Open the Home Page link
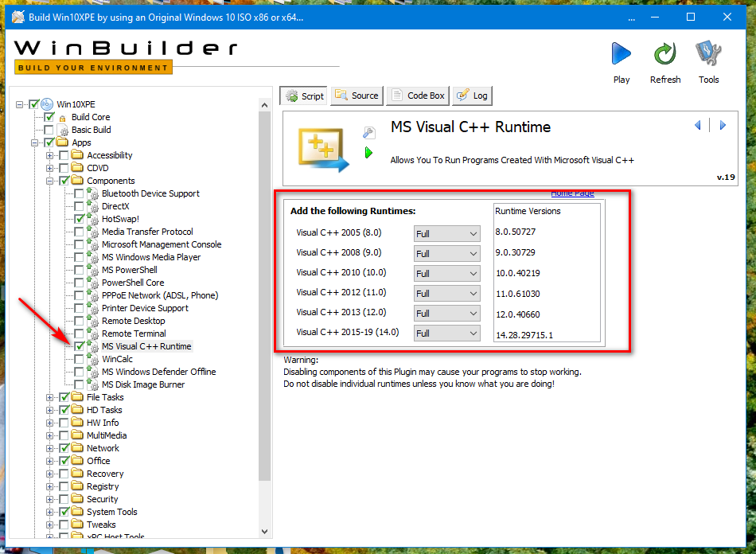The height and width of the screenshot is (554, 756). (x=572, y=193)
